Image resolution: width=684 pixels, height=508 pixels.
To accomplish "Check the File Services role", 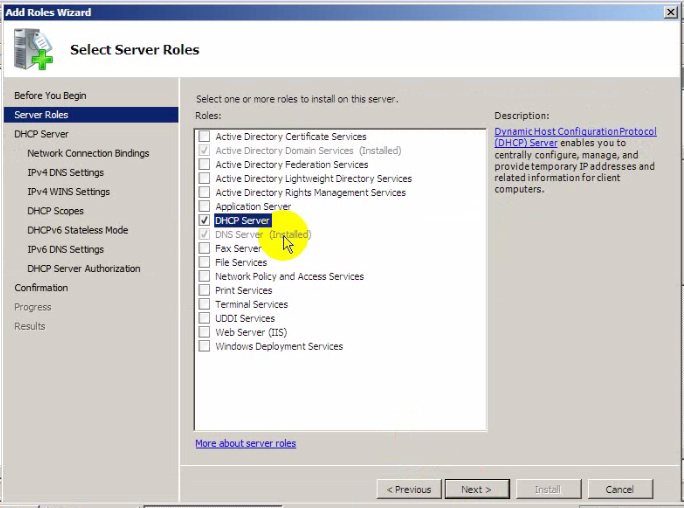I will tap(204, 262).
